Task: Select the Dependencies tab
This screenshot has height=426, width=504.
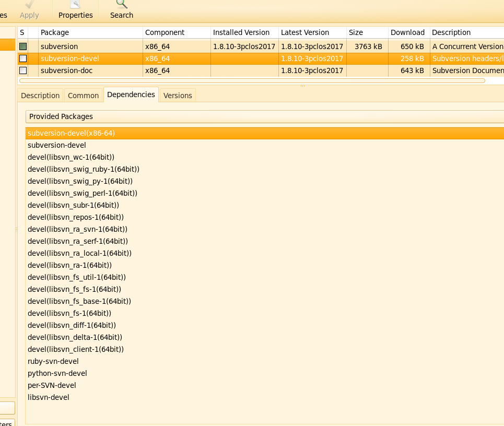Action: [x=131, y=94]
